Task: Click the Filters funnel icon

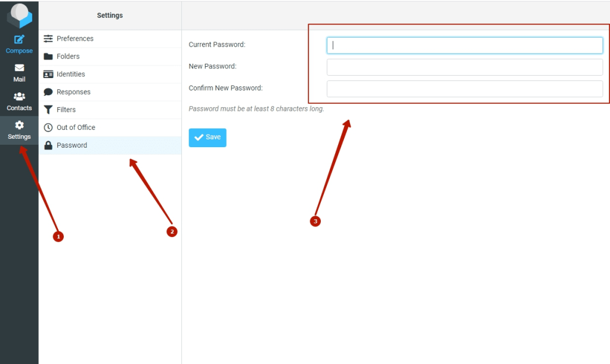Action: pyautogui.click(x=48, y=110)
